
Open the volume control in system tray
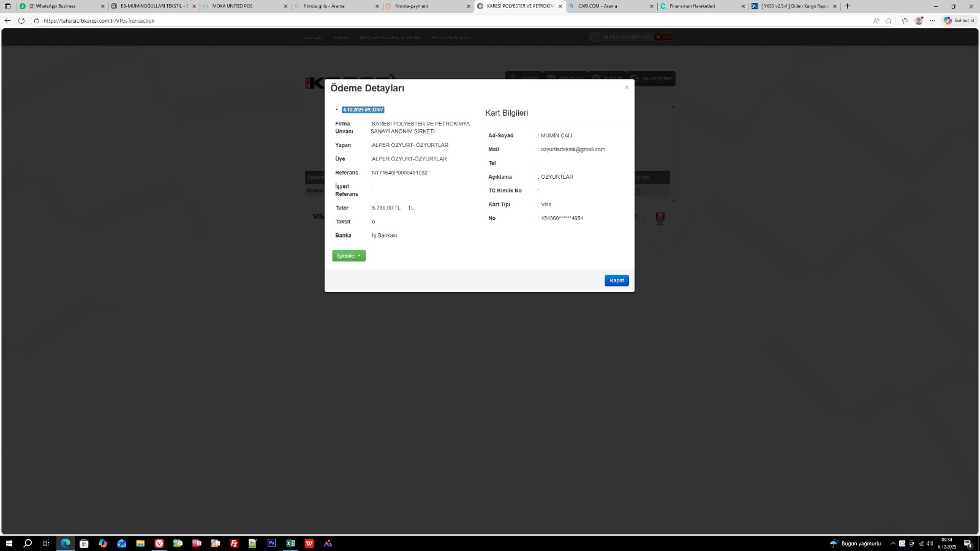(x=930, y=544)
